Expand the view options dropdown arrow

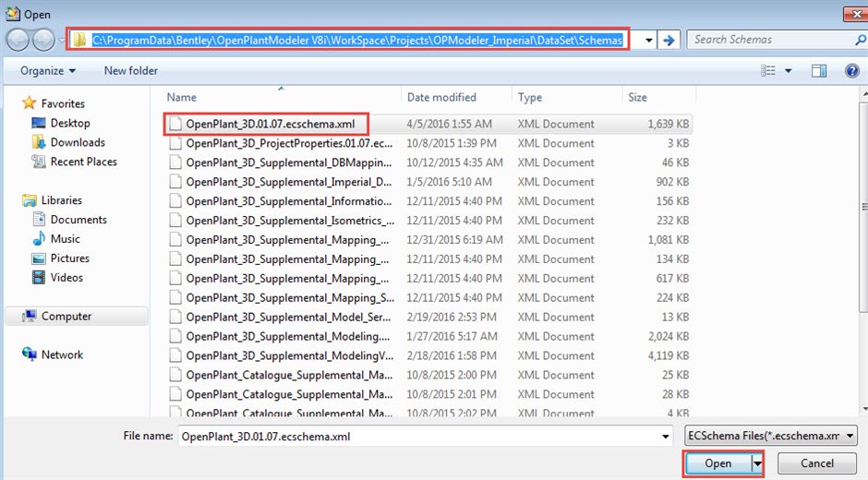(788, 71)
